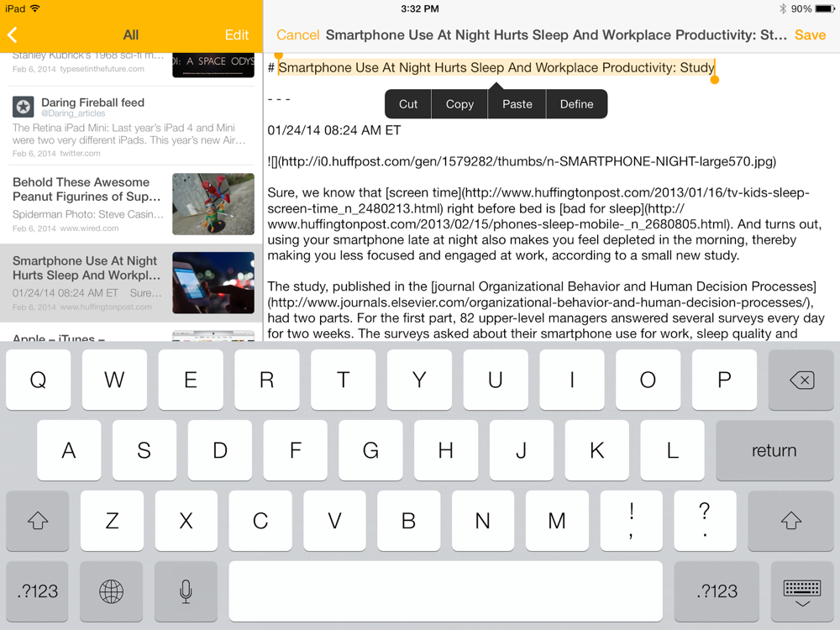Image resolution: width=840 pixels, height=630 pixels.
Task: Tap the F key on keyboard
Action: [x=295, y=450]
